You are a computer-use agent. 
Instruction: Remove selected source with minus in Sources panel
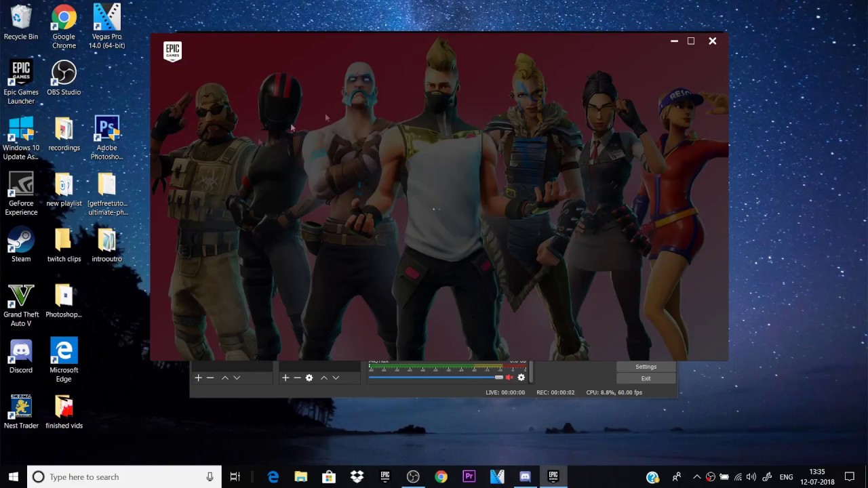(x=297, y=378)
